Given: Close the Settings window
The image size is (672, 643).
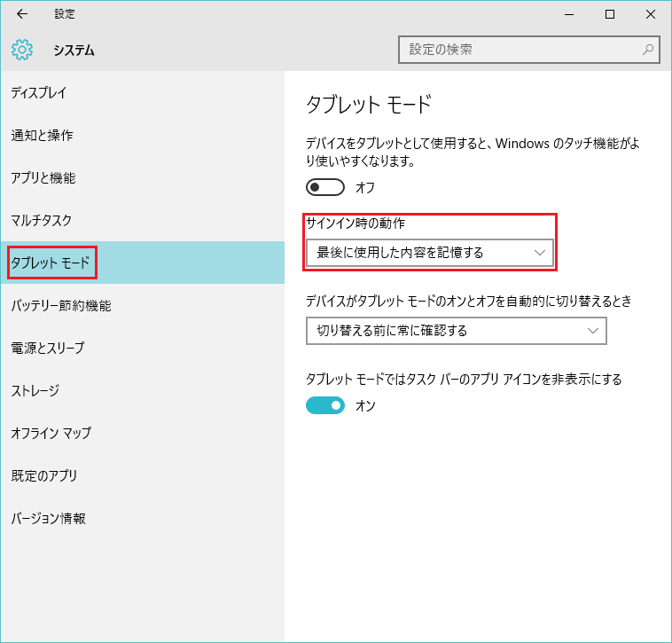Looking at the screenshot, I should tap(651, 14).
